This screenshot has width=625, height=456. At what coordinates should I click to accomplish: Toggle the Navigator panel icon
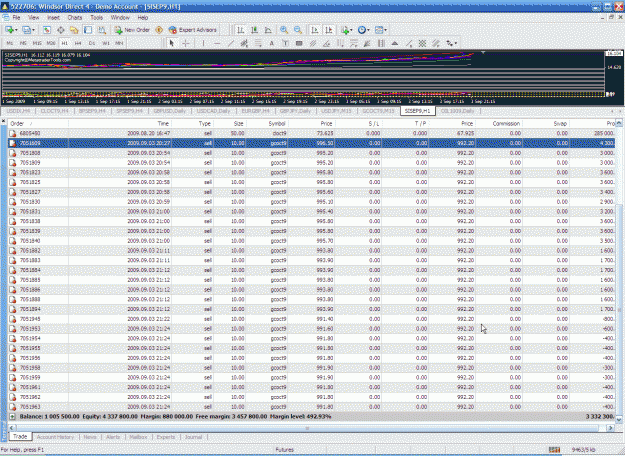pyautogui.click(x=74, y=30)
